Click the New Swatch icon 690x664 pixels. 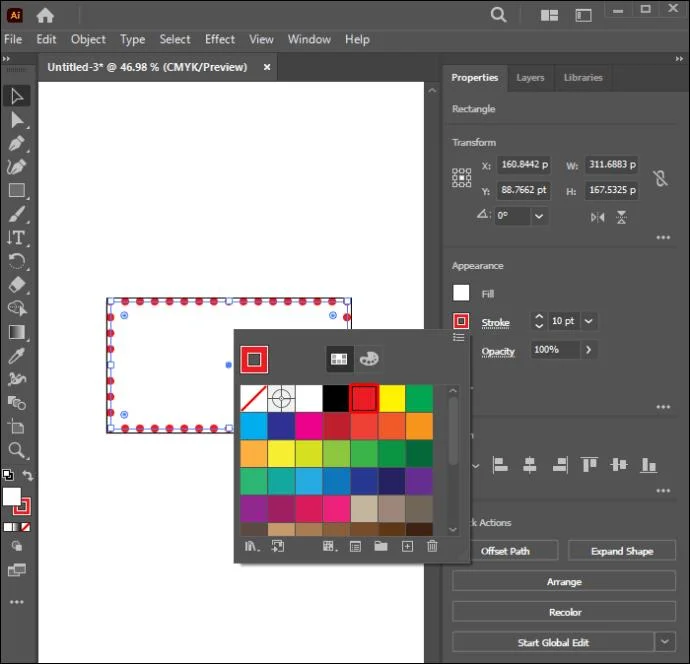point(407,547)
